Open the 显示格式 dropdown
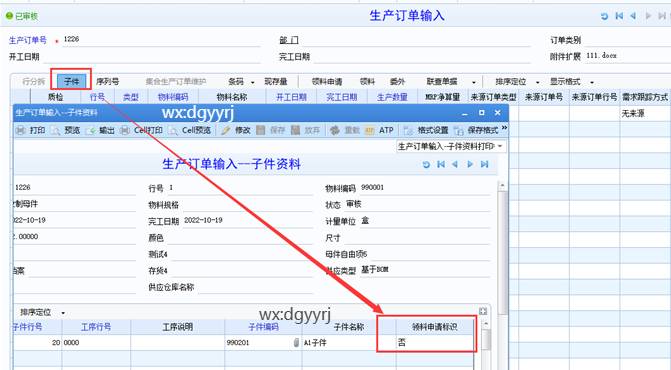671x370 pixels. (592, 82)
